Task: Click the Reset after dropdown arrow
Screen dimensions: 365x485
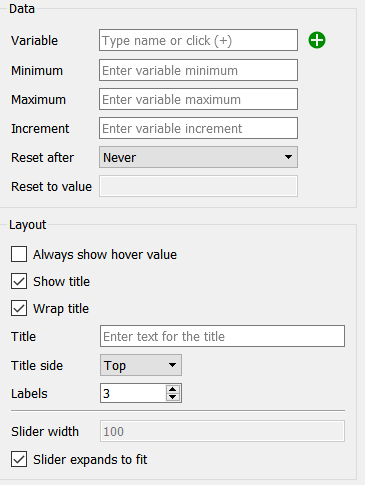Action: coord(288,157)
